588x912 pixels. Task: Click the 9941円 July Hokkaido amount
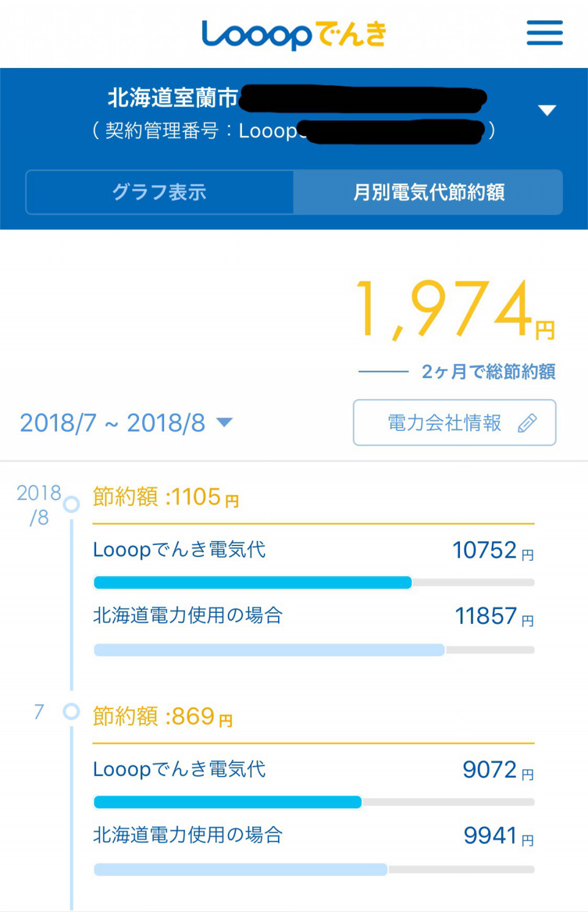click(499, 835)
